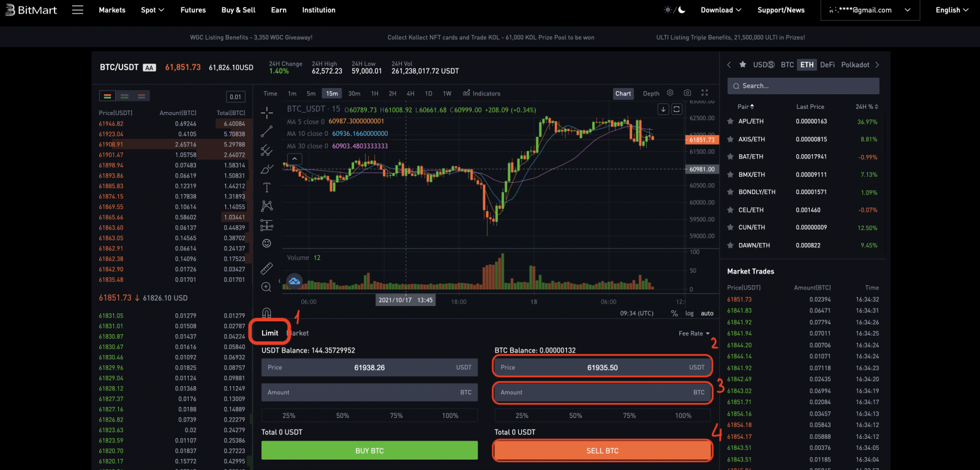
Task: Select the trend line drawing tool
Action: 266,132
